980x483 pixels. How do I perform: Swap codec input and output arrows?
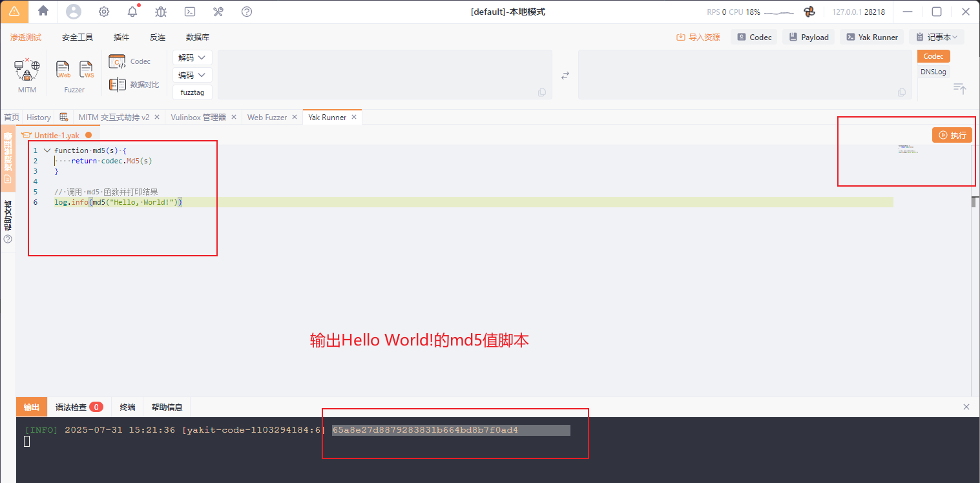tap(565, 76)
